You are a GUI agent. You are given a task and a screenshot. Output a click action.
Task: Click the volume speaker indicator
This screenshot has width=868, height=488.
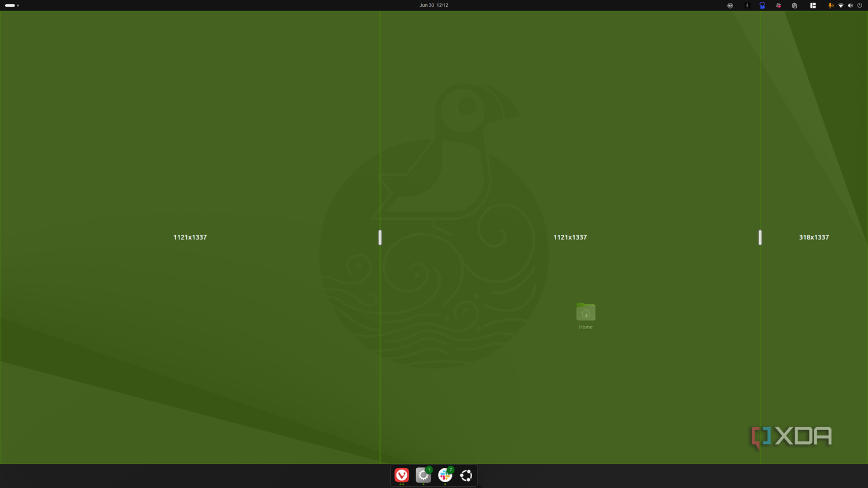[850, 5]
